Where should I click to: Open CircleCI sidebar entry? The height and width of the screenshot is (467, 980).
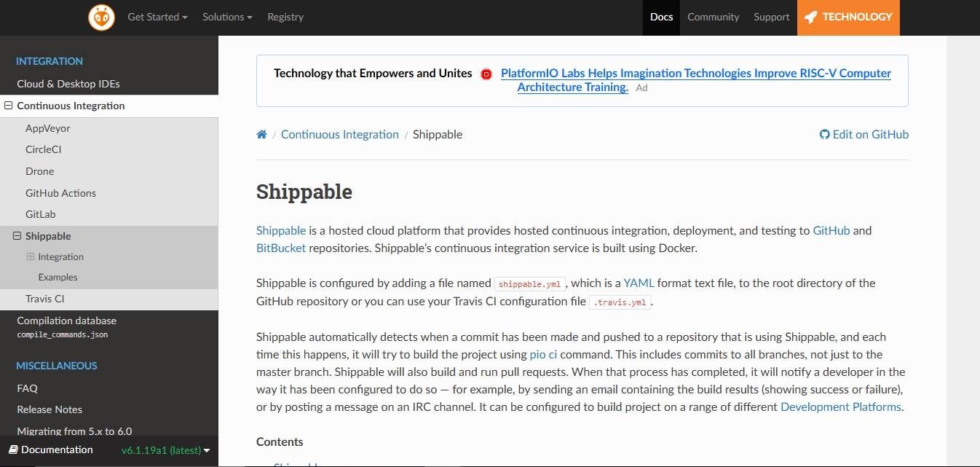(44, 149)
